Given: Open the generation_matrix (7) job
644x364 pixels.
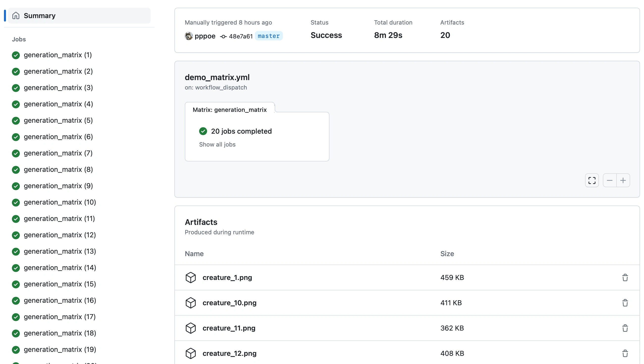Looking at the screenshot, I should click(x=58, y=153).
